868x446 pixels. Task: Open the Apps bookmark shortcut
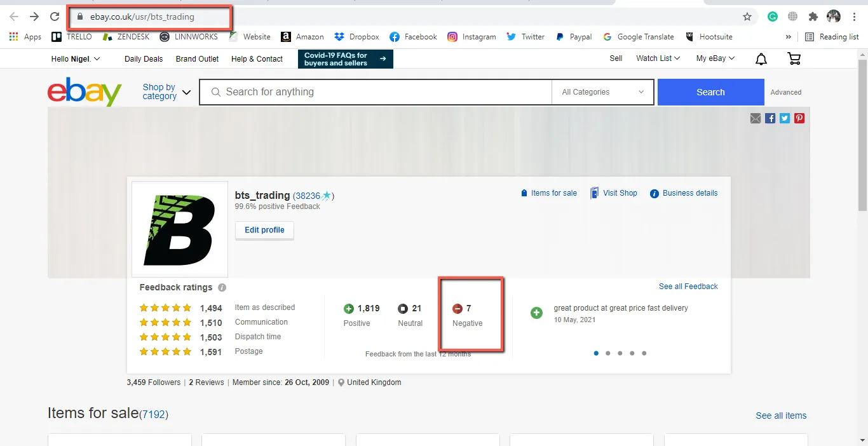tap(25, 37)
